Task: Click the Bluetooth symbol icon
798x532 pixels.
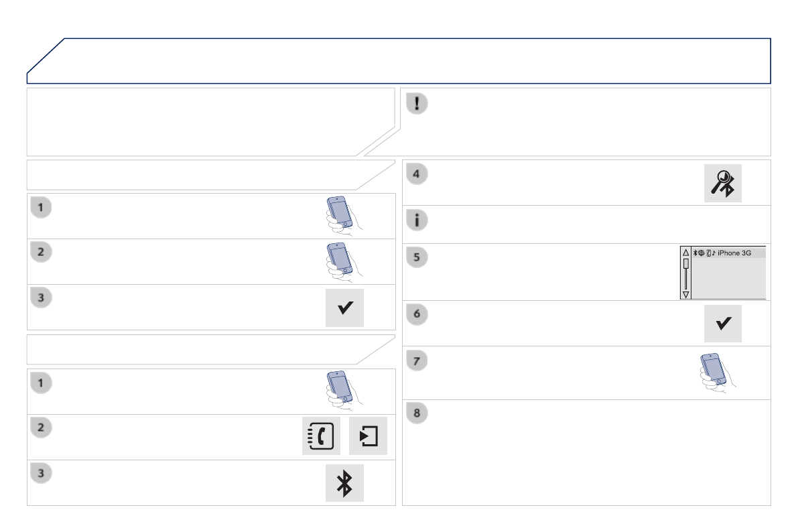Action: (344, 483)
